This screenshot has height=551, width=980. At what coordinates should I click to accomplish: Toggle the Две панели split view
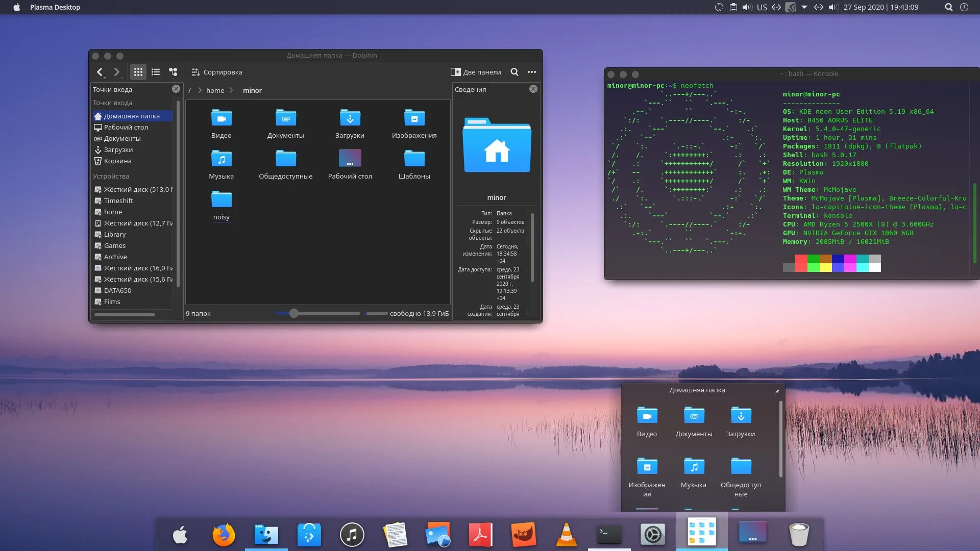tap(476, 72)
